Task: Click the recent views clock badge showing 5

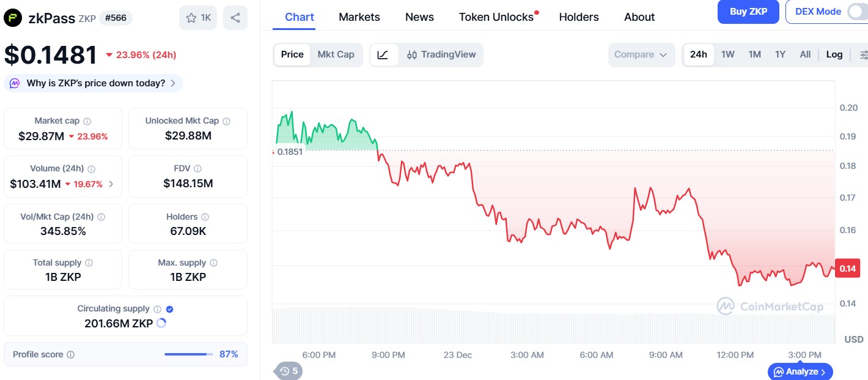Action: point(287,370)
